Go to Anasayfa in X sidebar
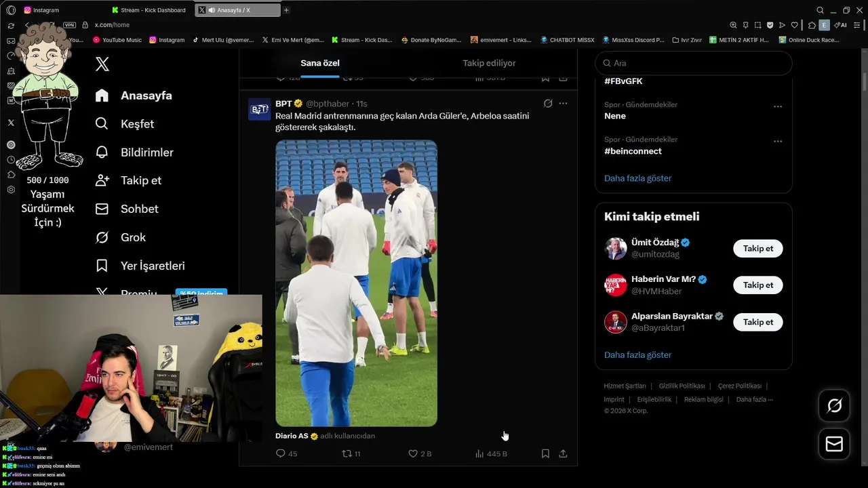The image size is (868, 488). (134, 96)
